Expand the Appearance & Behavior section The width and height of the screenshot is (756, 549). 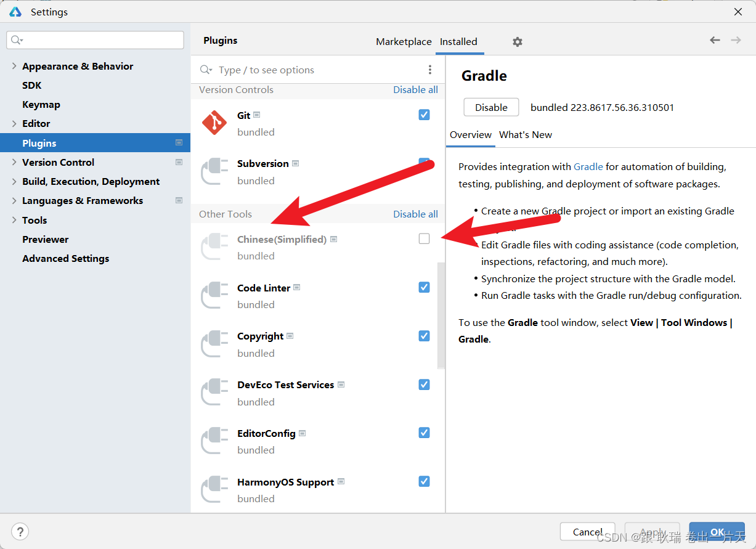14,66
